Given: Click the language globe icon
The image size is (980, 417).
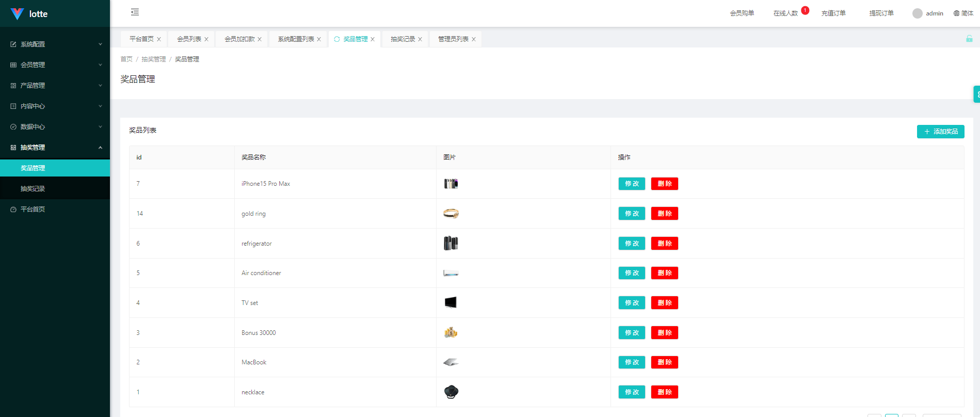Looking at the screenshot, I should click(x=956, y=13).
